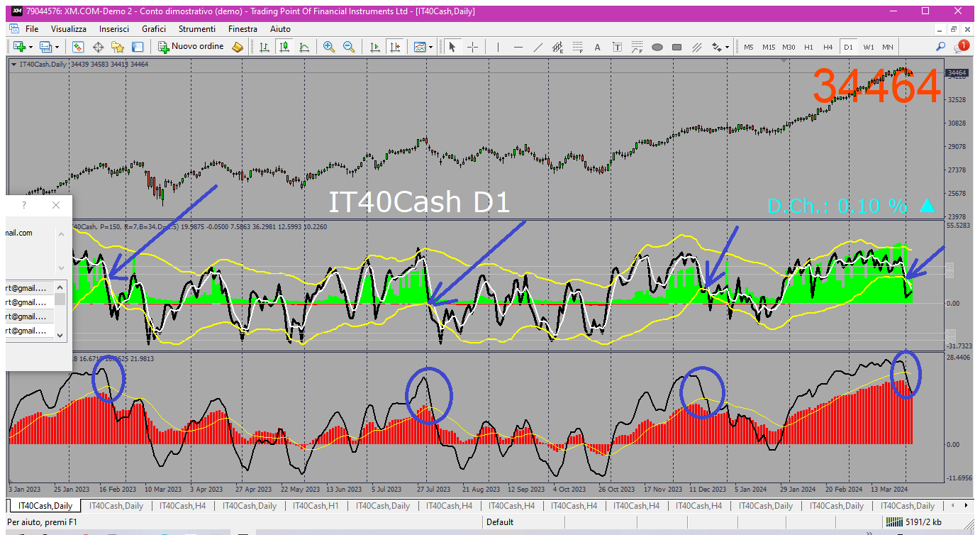The height and width of the screenshot is (535, 980).
Task: Open the File menu
Action: pyautogui.click(x=32, y=29)
